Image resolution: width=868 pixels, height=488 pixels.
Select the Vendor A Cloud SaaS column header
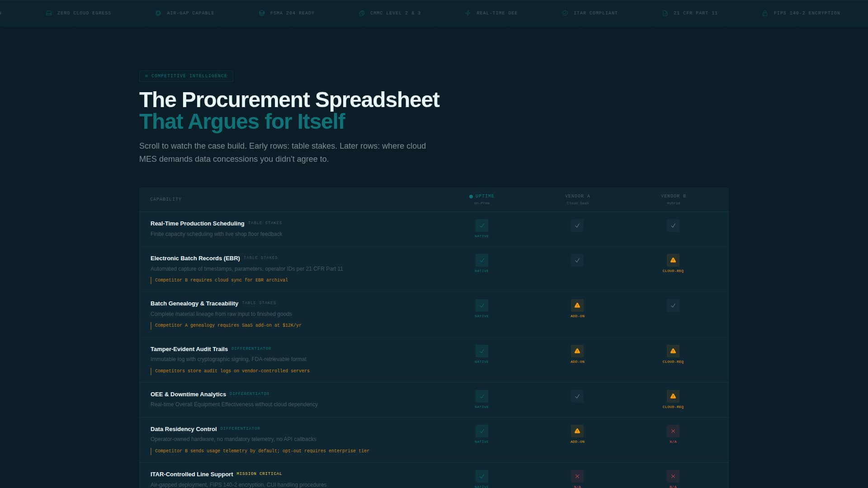[577, 199]
